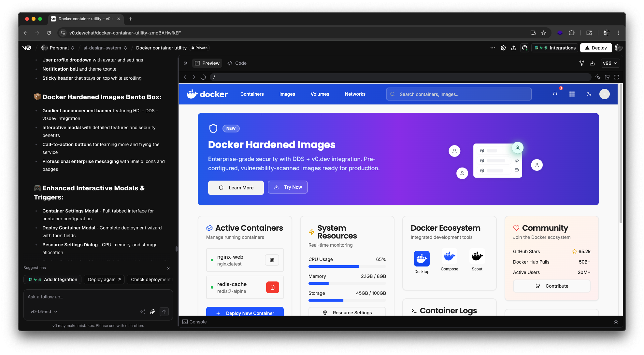The height and width of the screenshot is (355, 644).
Task: Switch to the Code tab
Action: [x=237, y=63]
